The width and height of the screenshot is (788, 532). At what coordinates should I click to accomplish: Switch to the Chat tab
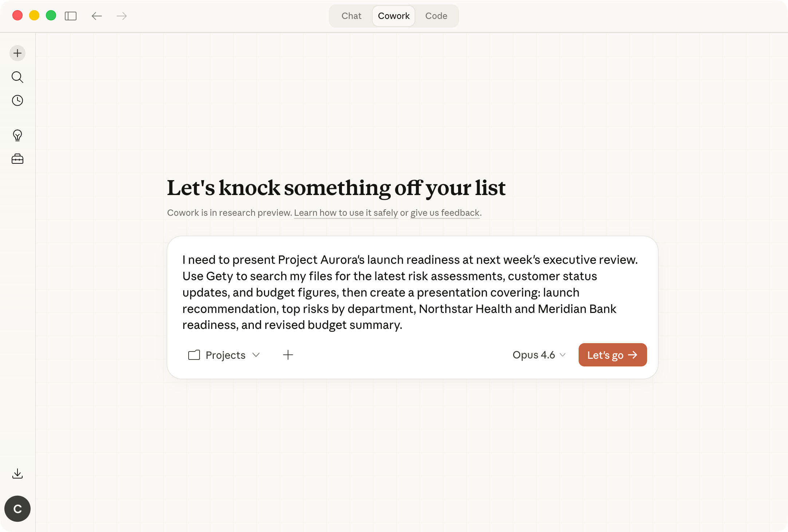351,16
